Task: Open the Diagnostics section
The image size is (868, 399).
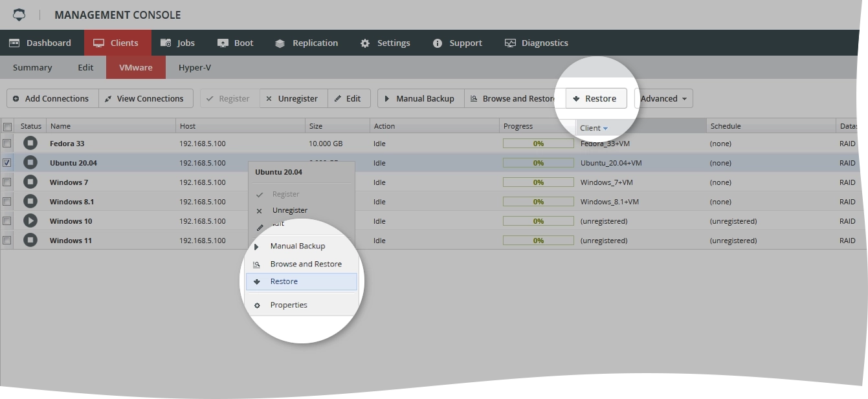Action: (x=537, y=43)
